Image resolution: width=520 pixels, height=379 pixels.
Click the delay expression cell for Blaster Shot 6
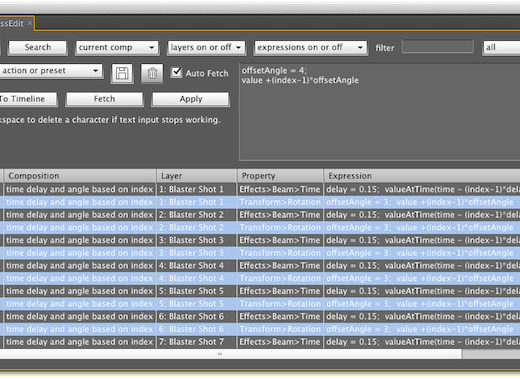coord(422,316)
